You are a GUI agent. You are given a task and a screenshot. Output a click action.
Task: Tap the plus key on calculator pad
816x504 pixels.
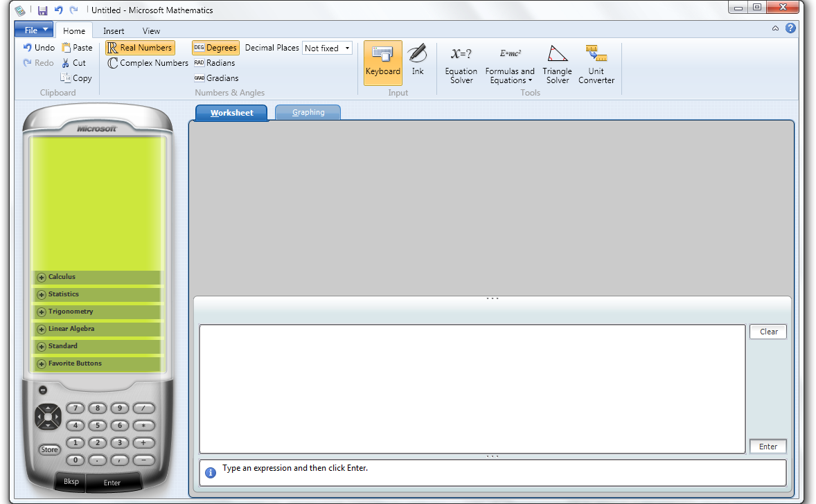143,442
